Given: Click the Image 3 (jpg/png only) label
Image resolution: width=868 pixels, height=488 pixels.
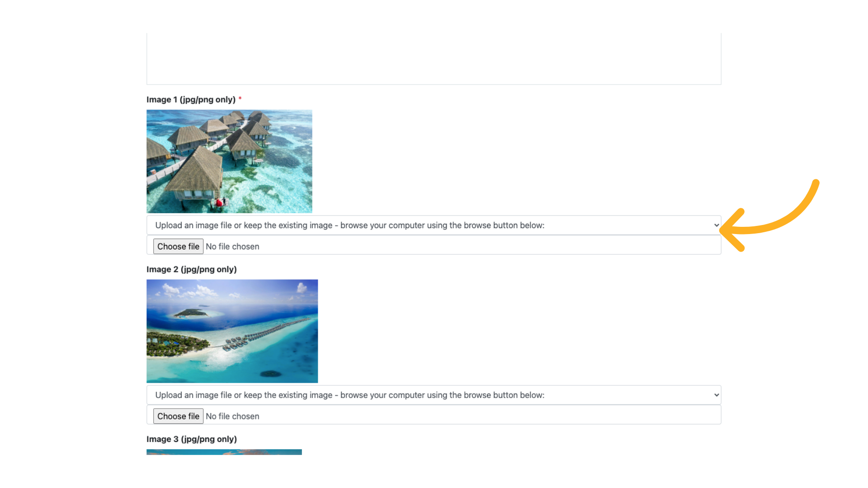Looking at the screenshot, I should [191, 439].
